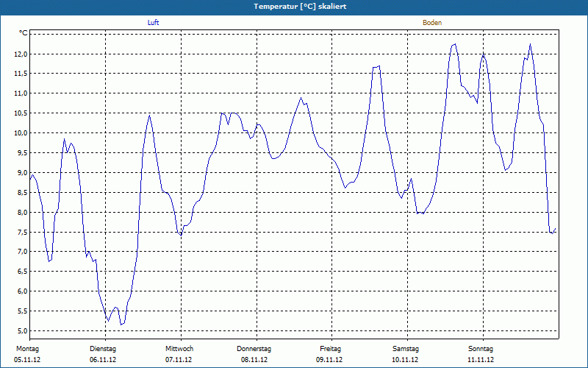Click the '10,5' y-axis value
This screenshot has height=368, width=588.
21,113
